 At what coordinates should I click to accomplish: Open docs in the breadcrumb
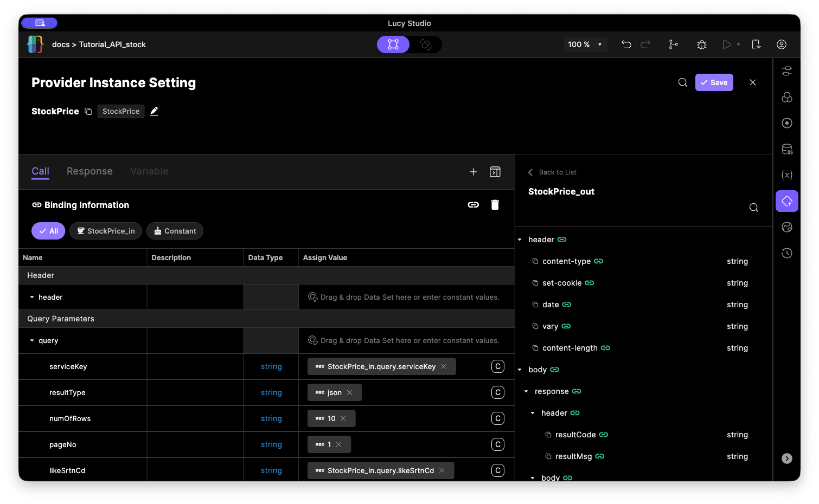point(61,44)
